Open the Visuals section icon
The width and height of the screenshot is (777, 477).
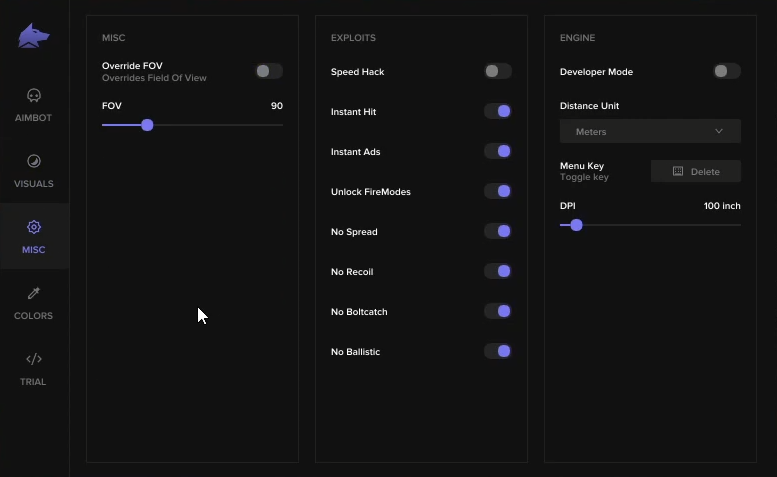33,161
